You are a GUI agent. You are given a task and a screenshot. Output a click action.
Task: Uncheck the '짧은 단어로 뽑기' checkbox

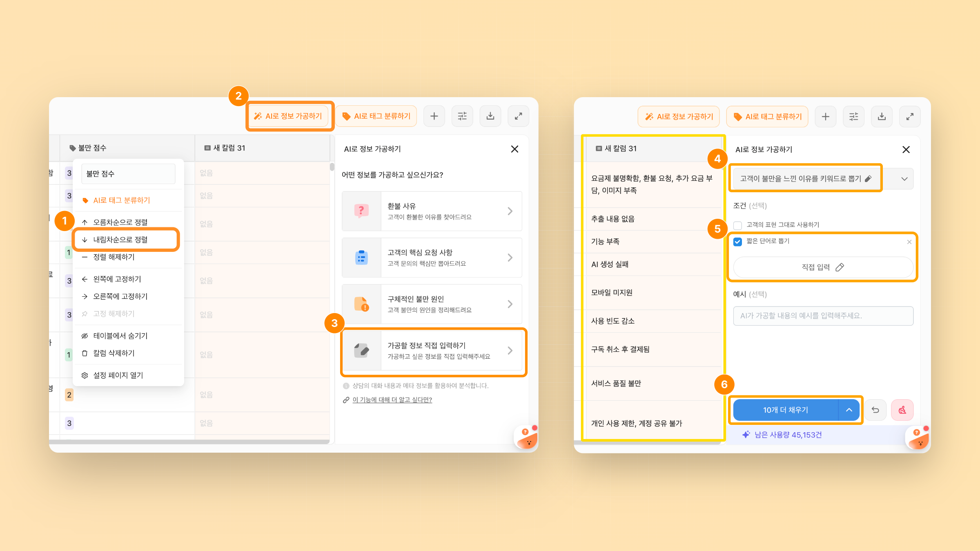point(737,242)
